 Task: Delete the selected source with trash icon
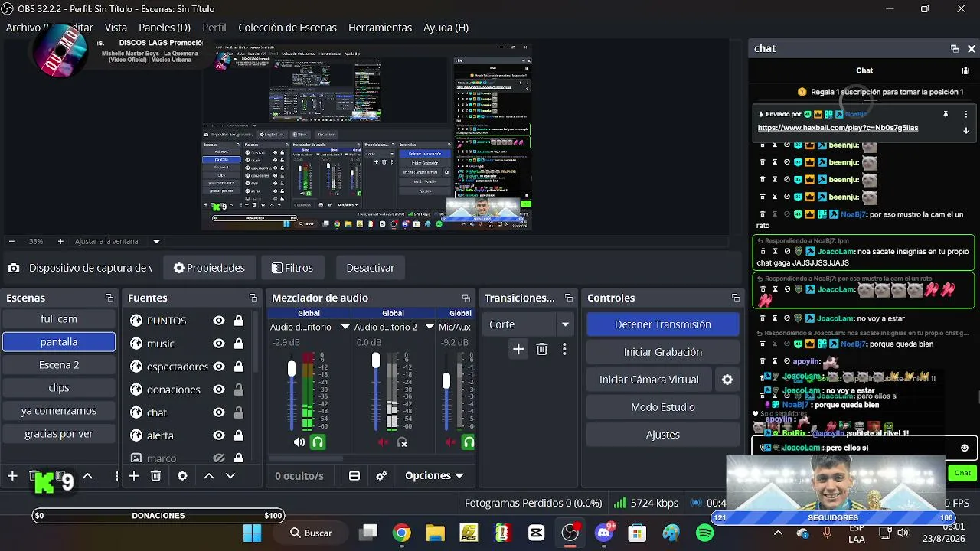[155, 476]
